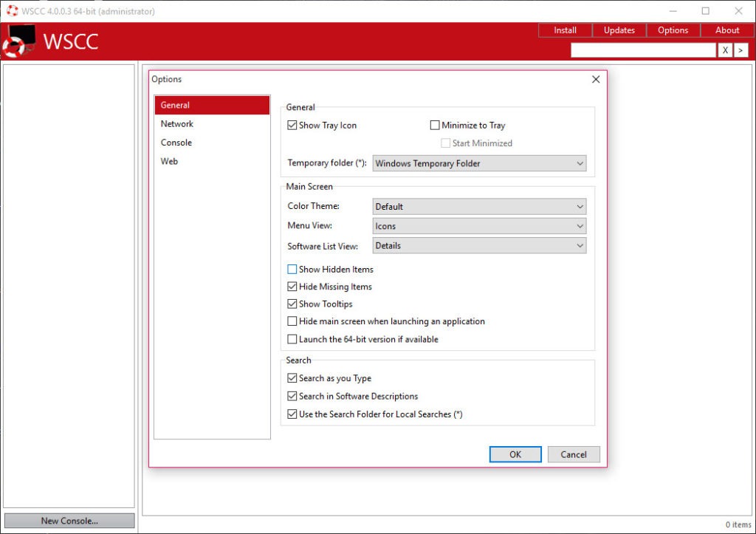This screenshot has width=756, height=534.
Task: Go to the Web options category
Action: click(212, 162)
